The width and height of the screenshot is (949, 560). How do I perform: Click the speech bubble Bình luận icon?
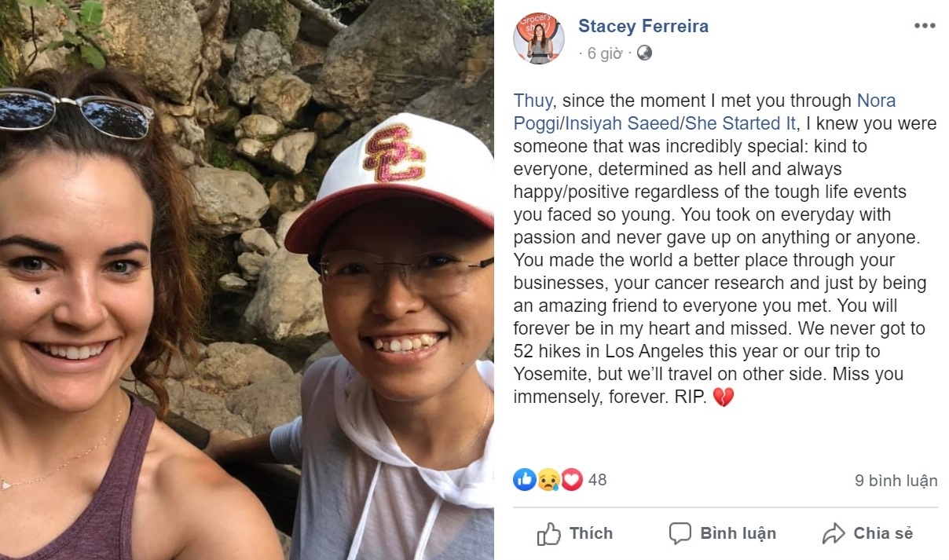(x=680, y=534)
